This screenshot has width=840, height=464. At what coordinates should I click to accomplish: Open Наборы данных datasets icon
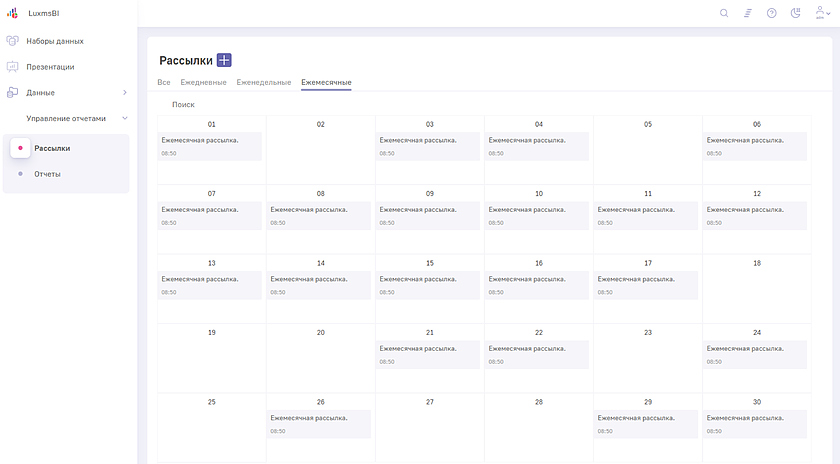pyautogui.click(x=12, y=41)
